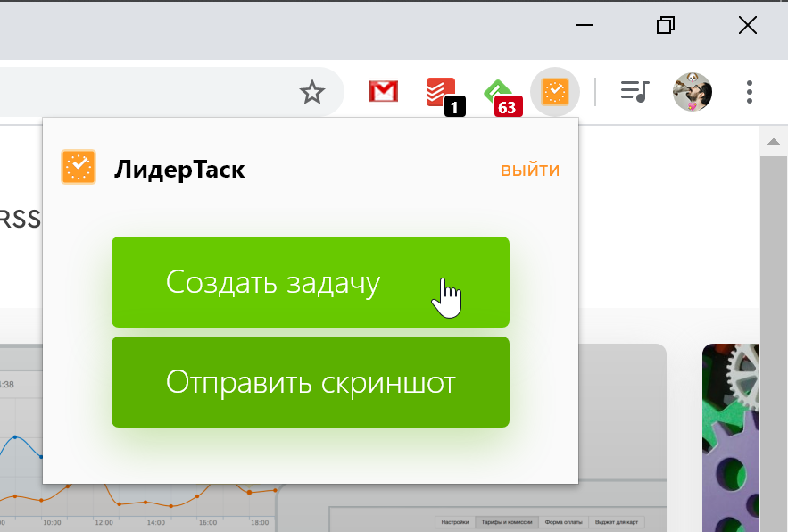The image size is (788, 532).
Task: Open the media control playlist icon
Action: [635, 92]
